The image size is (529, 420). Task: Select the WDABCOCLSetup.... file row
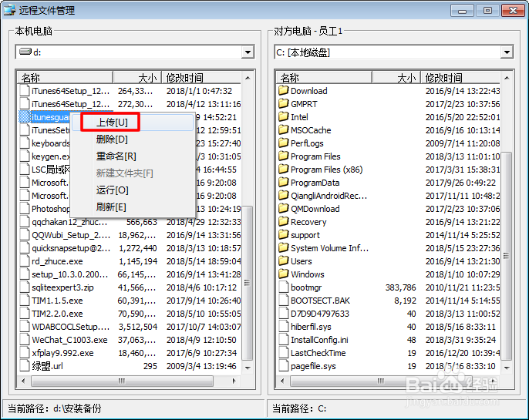coord(130,327)
